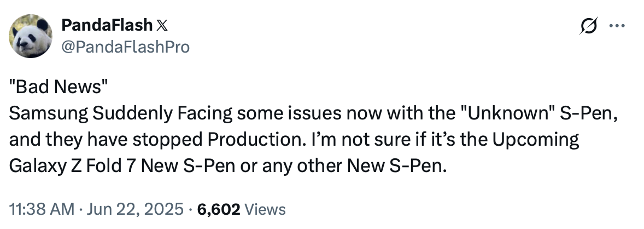Open the Grok explain-post icon

(x=590, y=27)
